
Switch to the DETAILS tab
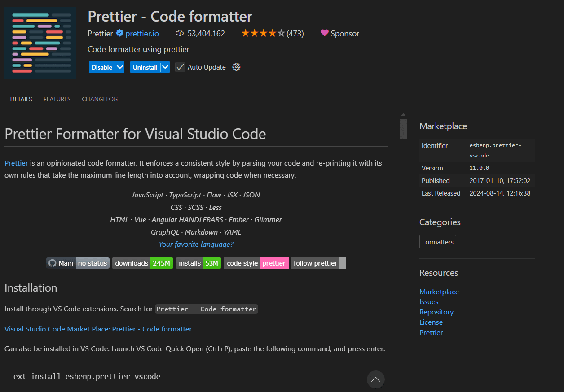pos(21,99)
